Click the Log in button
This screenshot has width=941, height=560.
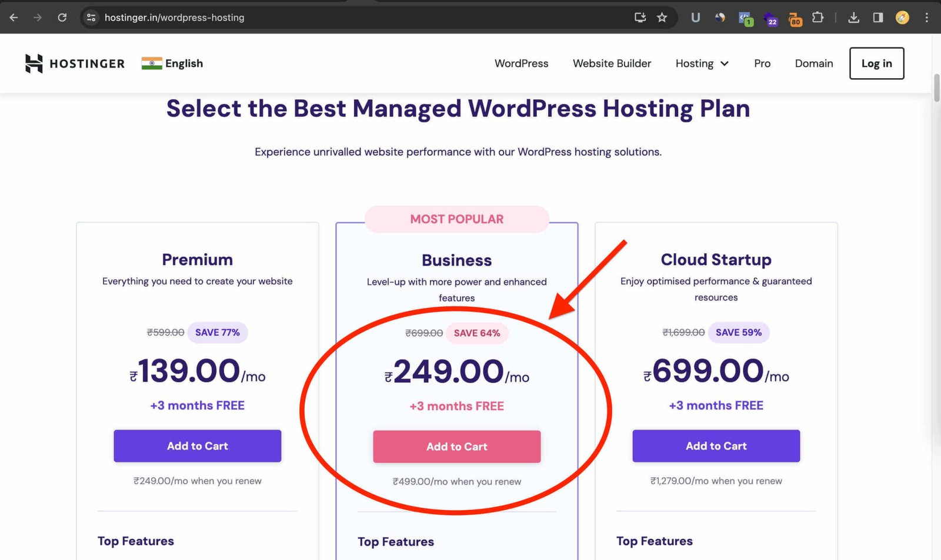pyautogui.click(x=876, y=63)
